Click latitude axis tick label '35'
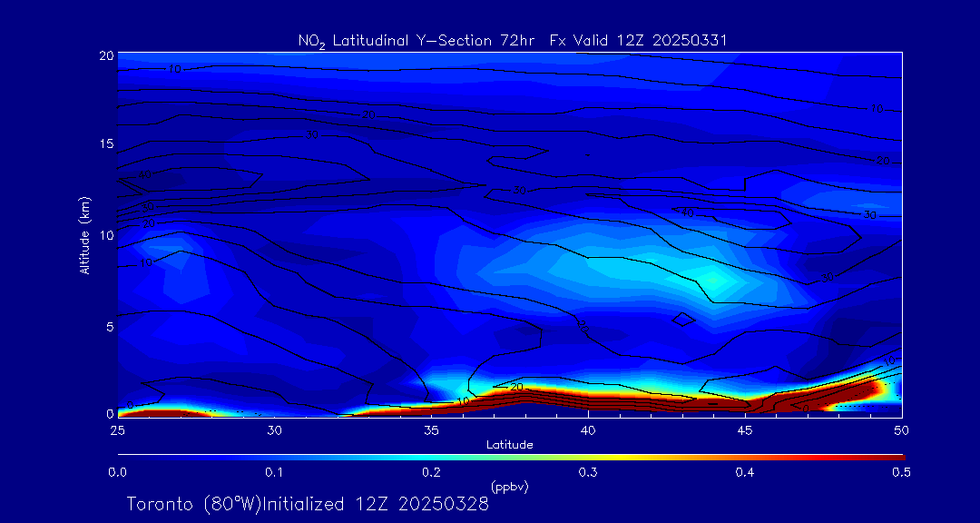Viewport: 980px width, 523px height. pyautogui.click(x=431, y=430)
